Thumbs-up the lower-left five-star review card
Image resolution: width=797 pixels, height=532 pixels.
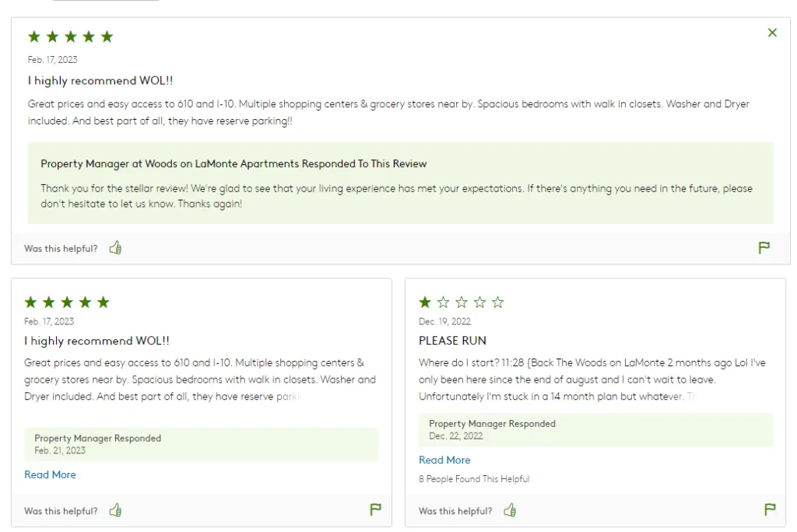click(116, 510)
